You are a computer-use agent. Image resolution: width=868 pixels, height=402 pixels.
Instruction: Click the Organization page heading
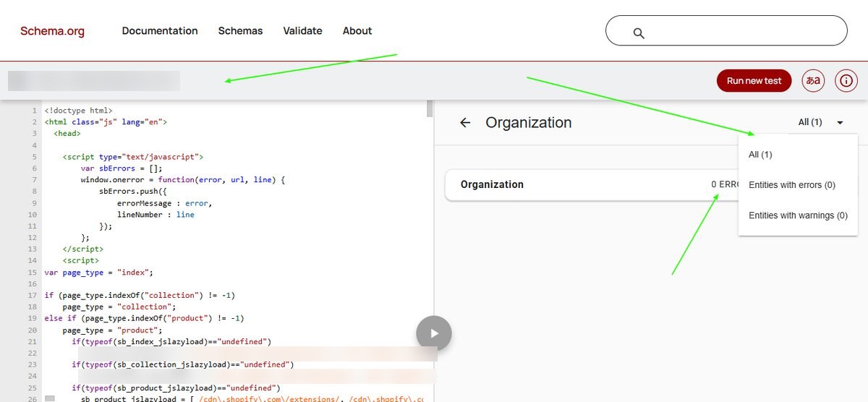528,123
